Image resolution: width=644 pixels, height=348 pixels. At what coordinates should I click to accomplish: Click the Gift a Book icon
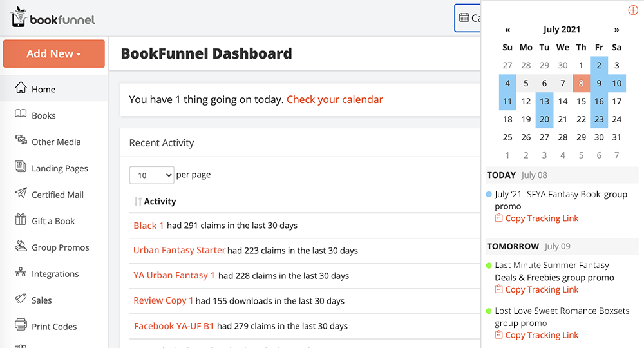(21, 219)
